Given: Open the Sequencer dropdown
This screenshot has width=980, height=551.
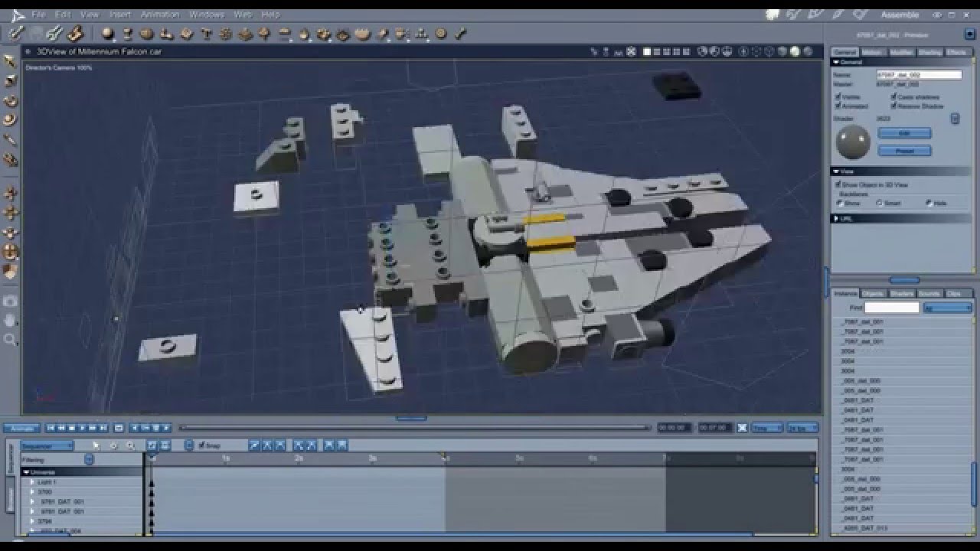Looking at the screenshot, I should (47, 445).
